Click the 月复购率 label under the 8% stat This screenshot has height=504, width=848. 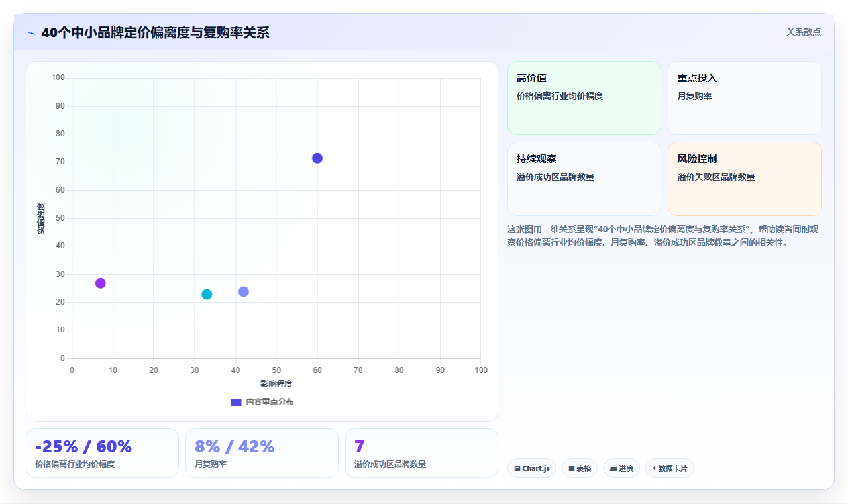[x=211, y=464]
